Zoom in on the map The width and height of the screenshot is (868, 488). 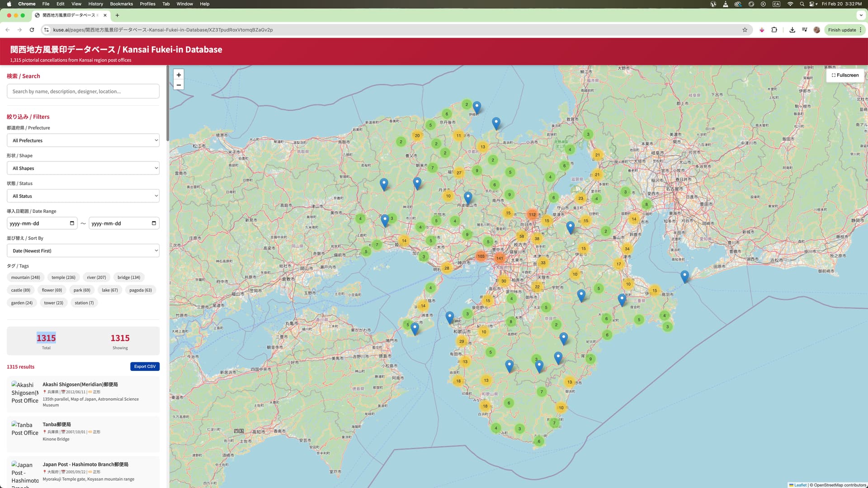(x=179, y=75)
